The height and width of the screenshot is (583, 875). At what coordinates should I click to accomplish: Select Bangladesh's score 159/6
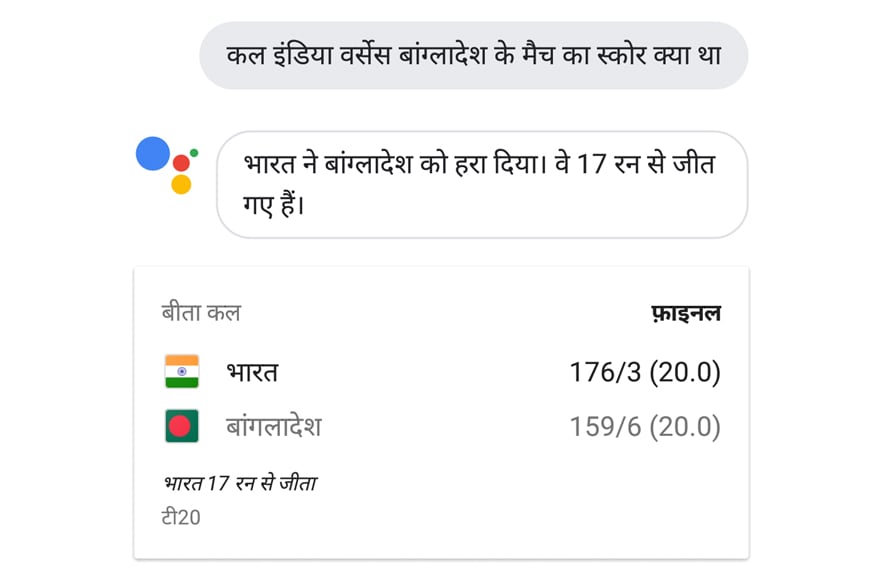[x=605, y=427]
